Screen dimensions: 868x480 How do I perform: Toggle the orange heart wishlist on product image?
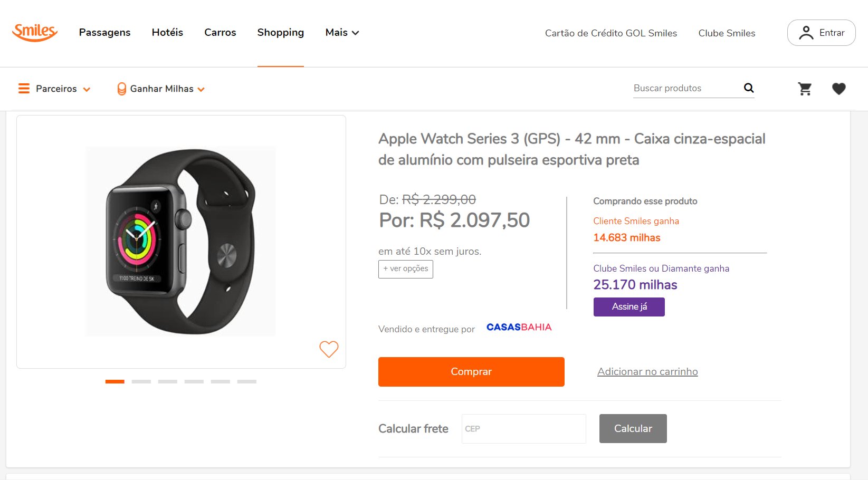coord(329,349)
